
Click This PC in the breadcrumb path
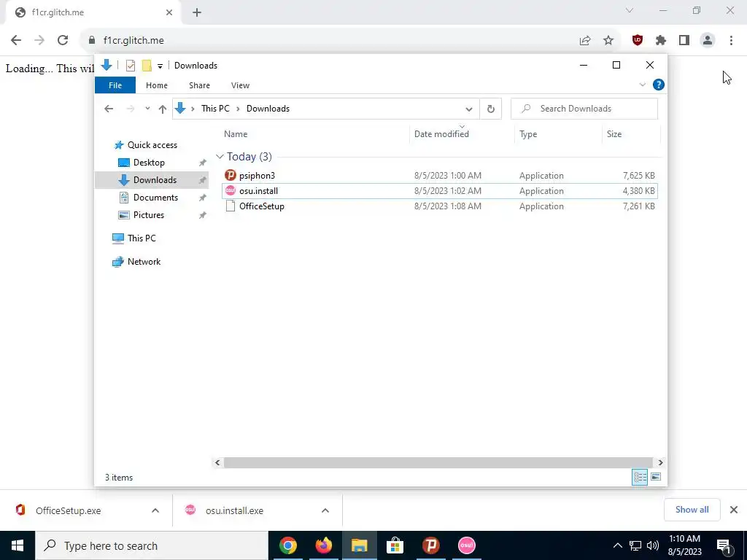(x=215, y=109)
